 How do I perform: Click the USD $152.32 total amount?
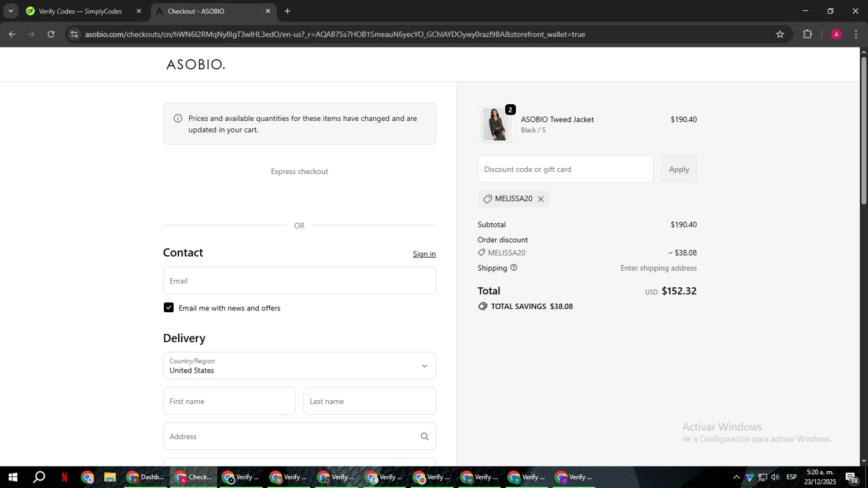[671, 291]
